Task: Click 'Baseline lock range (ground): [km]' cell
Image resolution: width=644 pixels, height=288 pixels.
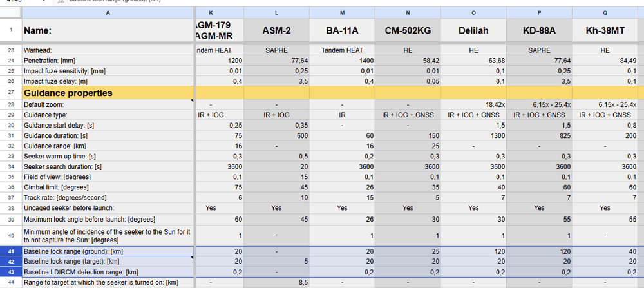Action: tap(108, 251)
